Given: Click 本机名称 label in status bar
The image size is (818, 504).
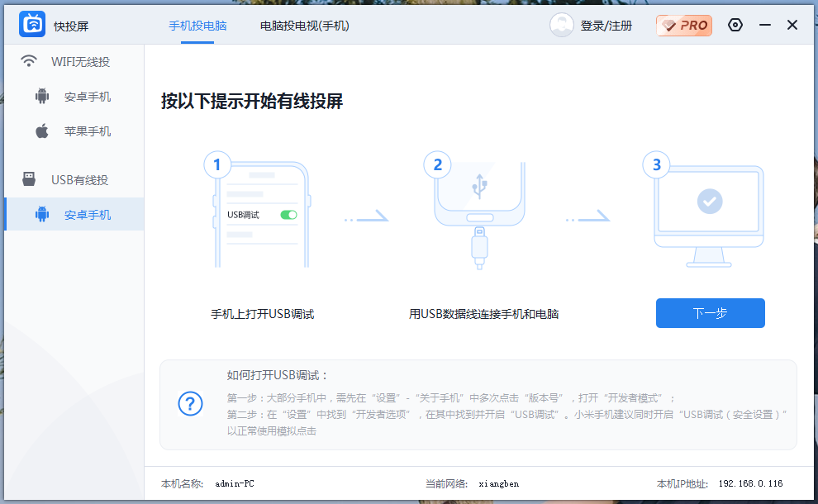Looking at the screenshot, I should point(182,483).
